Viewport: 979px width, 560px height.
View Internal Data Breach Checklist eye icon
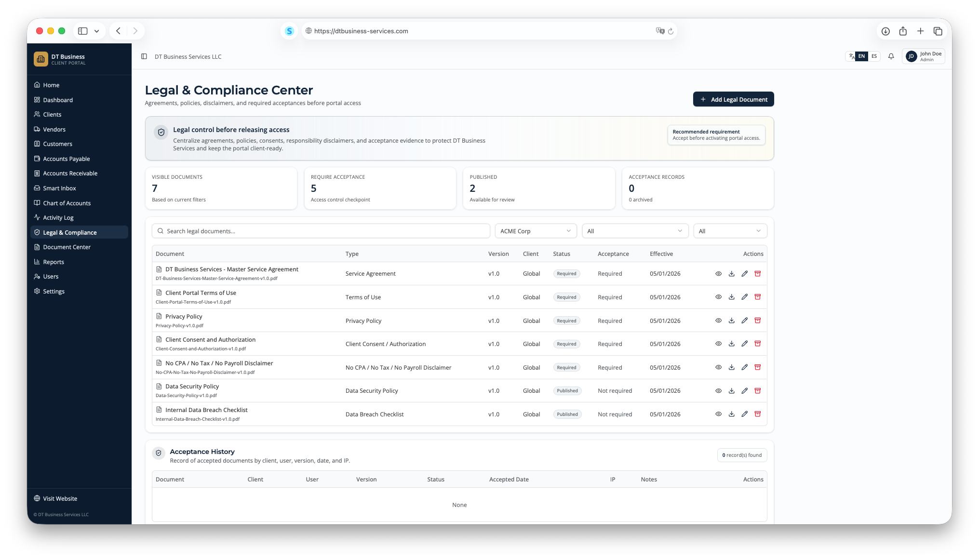(x=718, y=414)
